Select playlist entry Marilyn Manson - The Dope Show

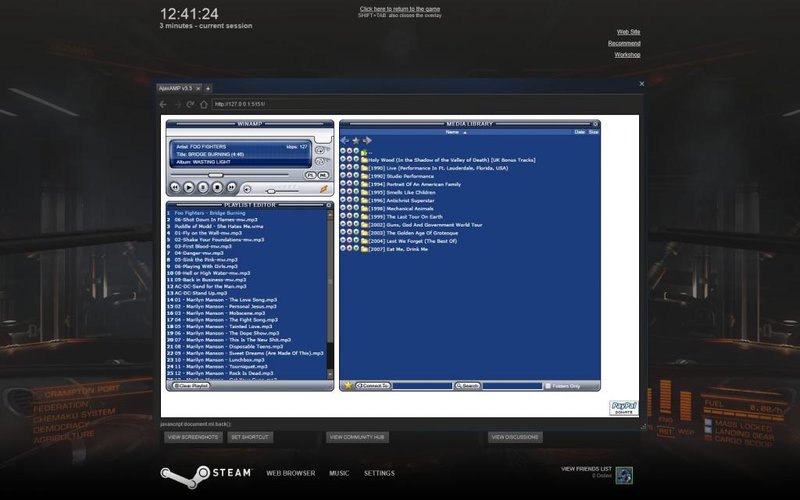227,333
